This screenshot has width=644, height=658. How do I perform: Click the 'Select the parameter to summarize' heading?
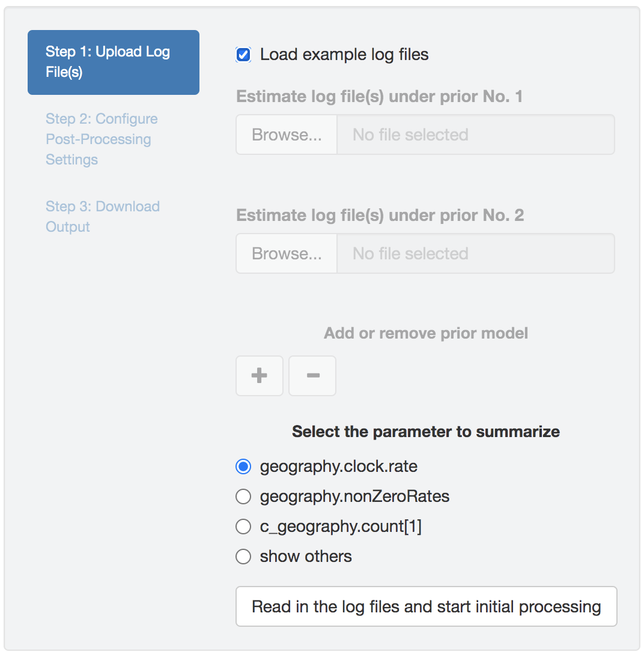click(x=426, y=432)
